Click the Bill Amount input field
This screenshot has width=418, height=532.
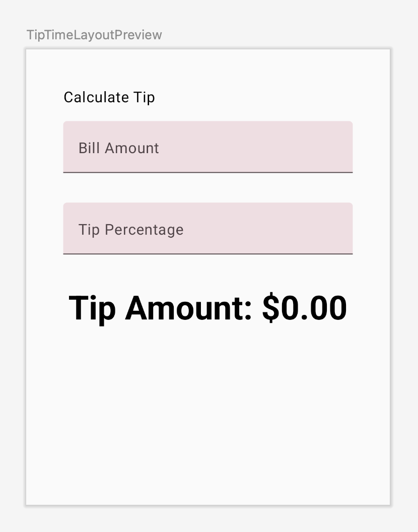(x=207, y=147)
